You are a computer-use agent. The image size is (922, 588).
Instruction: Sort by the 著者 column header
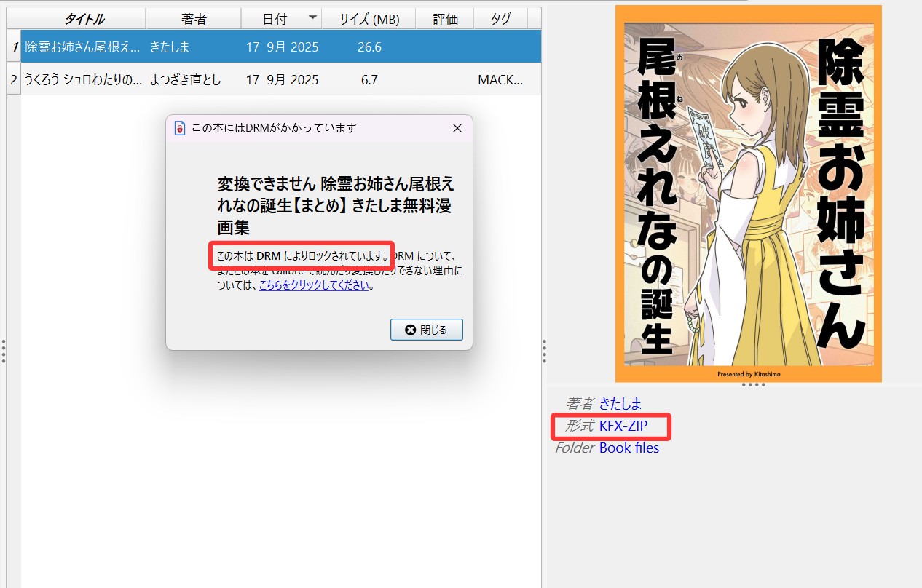(194, 19)
